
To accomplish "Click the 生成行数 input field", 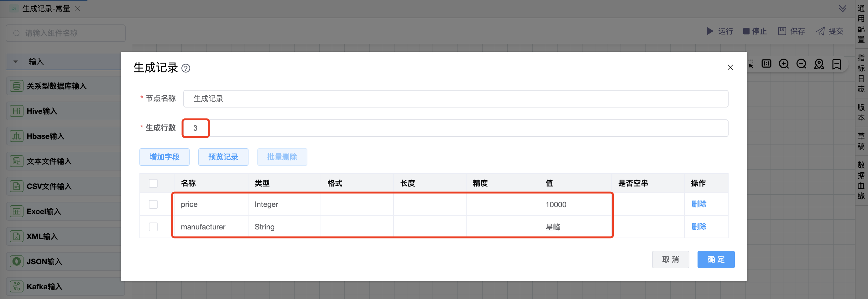I will point(455,128).
